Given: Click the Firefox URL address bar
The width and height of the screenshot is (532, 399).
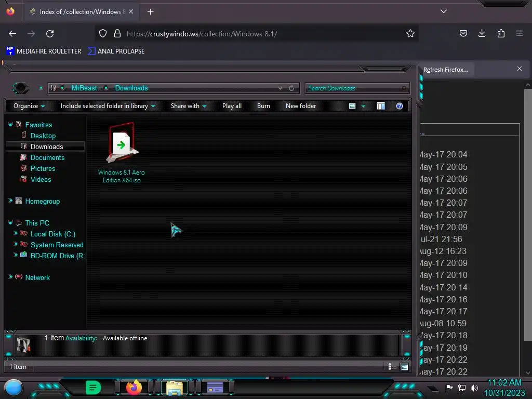Looking at the screenshot, I should (x=258, y=34).
